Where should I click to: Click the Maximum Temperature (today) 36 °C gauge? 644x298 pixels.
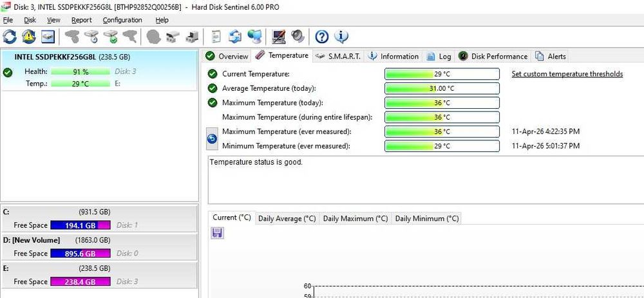click(x=442, y=102)
